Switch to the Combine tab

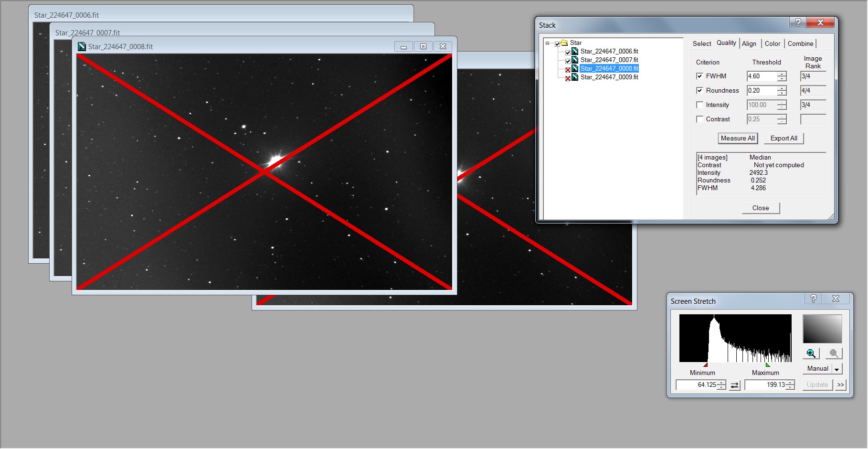tap(801, 43)
